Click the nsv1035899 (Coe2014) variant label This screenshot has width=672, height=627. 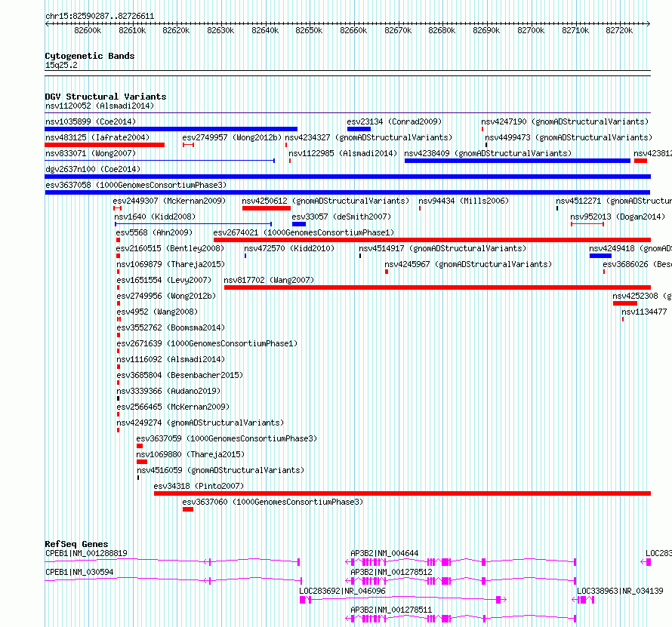point(91,121)
